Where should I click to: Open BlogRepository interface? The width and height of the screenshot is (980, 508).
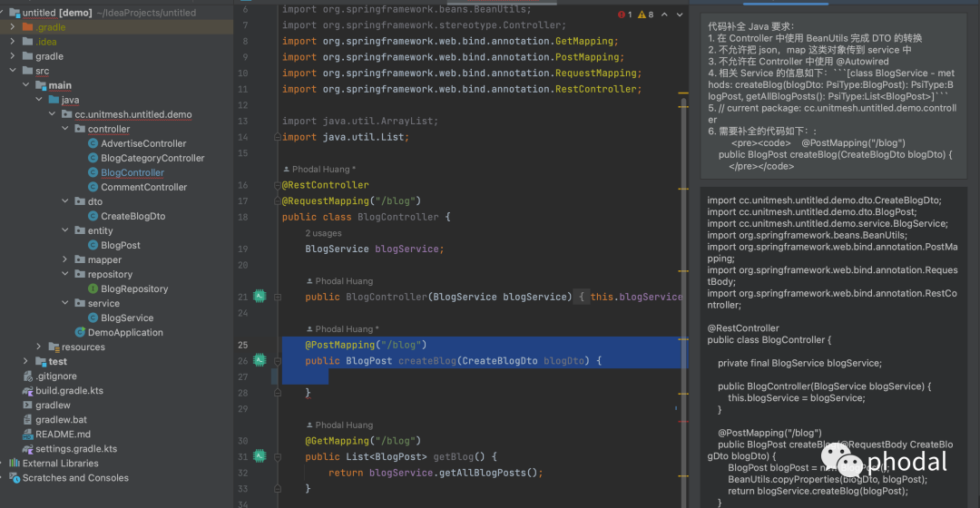[x=134, y=288]
